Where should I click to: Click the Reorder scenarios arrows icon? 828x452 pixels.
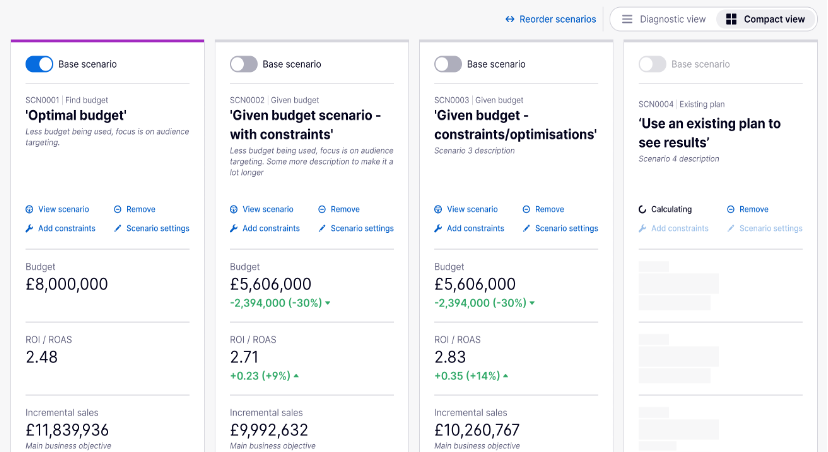[x=510, y=19]
